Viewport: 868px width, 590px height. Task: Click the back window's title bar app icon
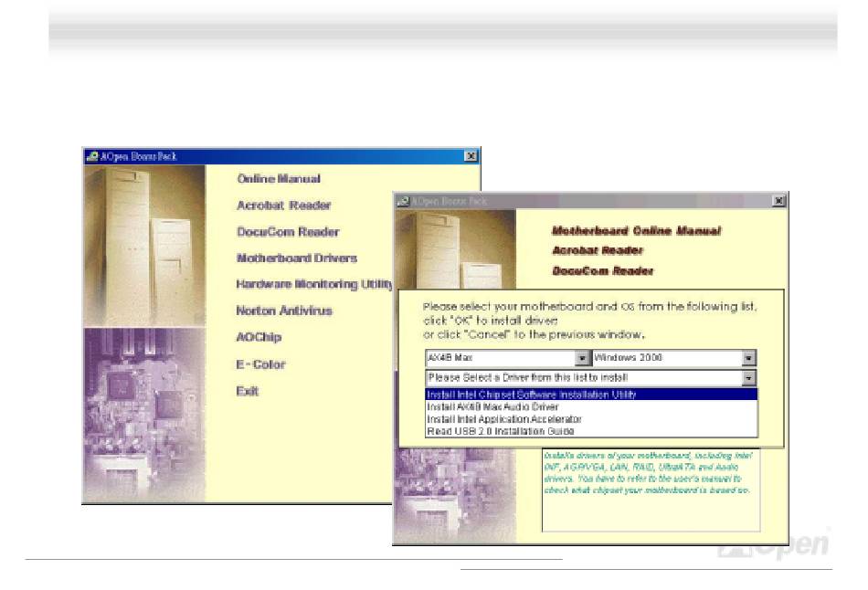[92, 156]
